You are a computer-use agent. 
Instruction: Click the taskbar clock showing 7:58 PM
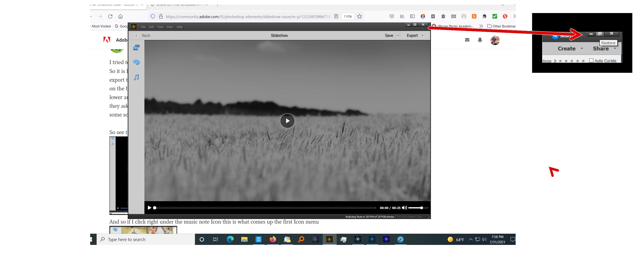point(497,239)
